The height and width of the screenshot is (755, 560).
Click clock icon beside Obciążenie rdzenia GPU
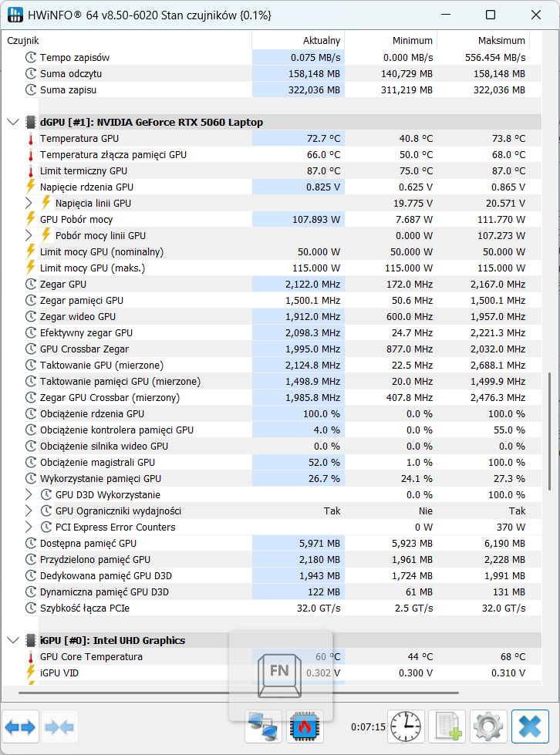pyautogui.click(x=31, y=413)
